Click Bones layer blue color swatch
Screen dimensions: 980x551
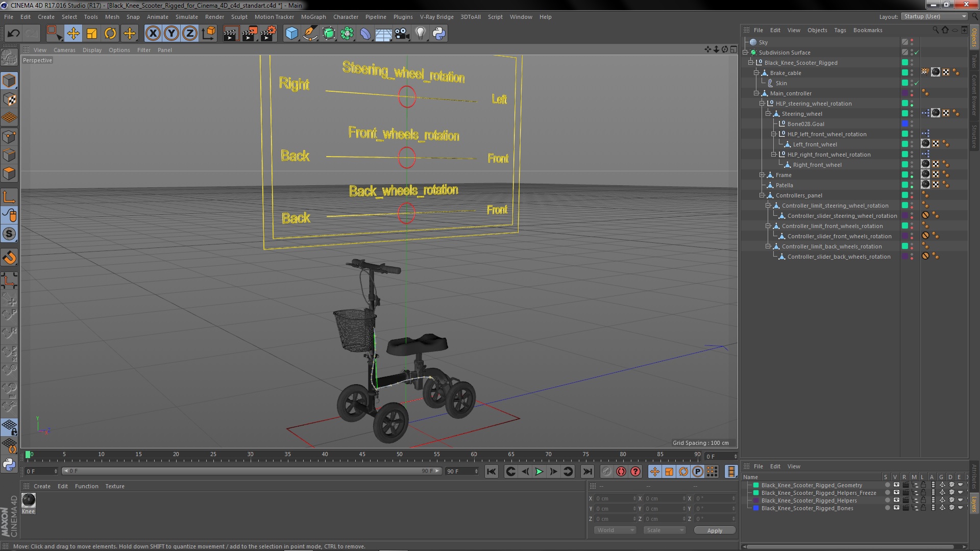[x=756, y=509]
